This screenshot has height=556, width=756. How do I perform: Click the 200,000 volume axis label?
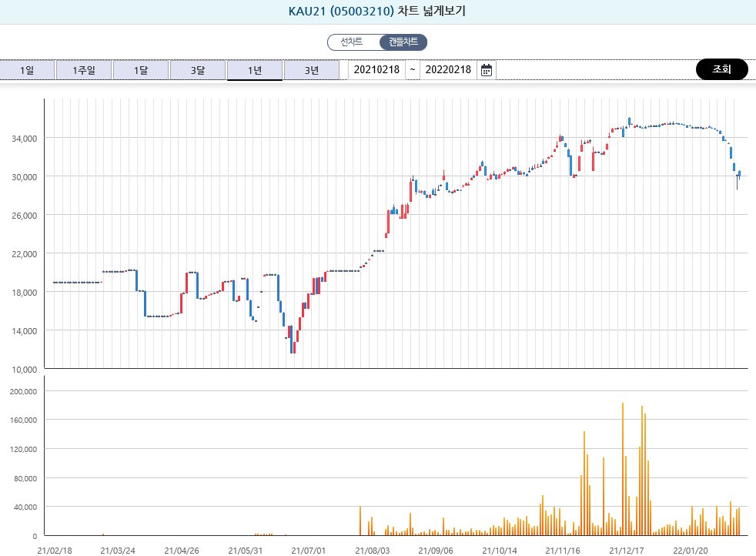[23, 391]
